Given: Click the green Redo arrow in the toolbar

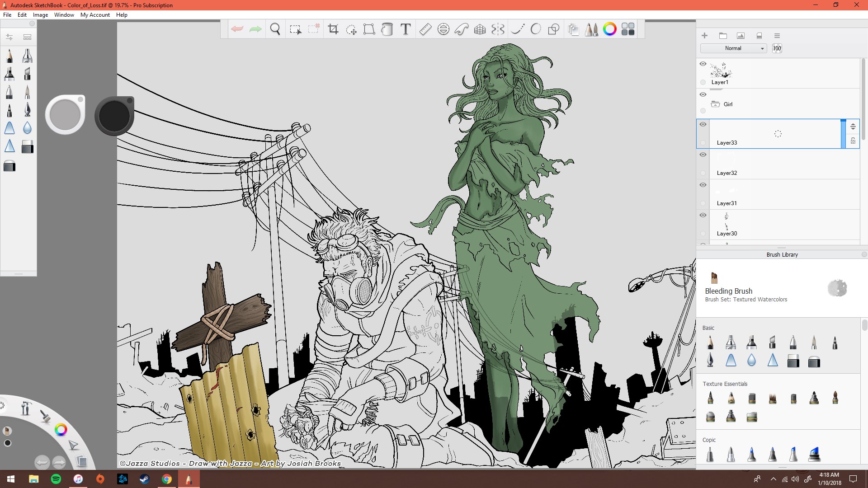Looking at the screenshot, I should [x=256, y=29].
